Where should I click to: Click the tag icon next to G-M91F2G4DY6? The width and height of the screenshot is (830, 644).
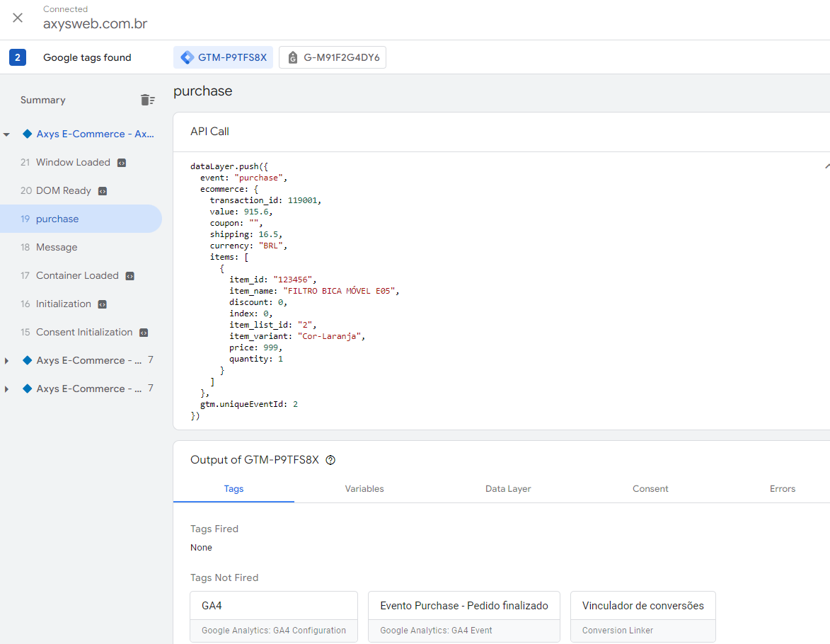pyautogui.click(x=292, y=57)
